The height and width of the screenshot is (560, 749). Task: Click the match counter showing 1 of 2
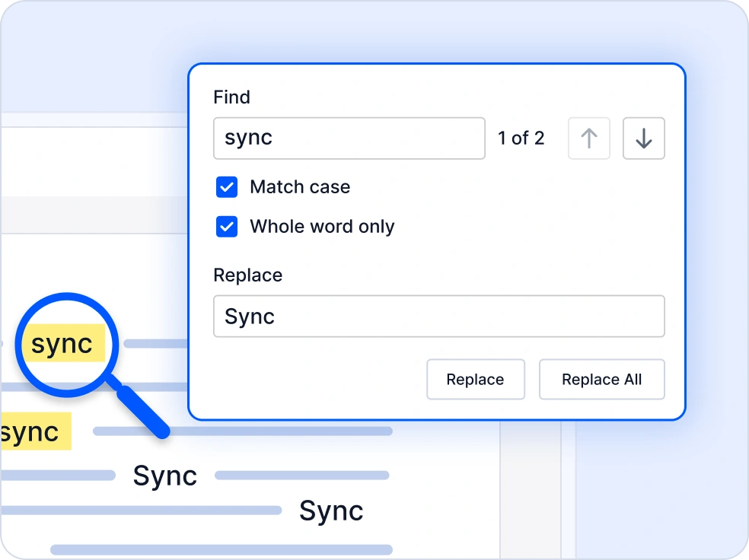(521, 138)
